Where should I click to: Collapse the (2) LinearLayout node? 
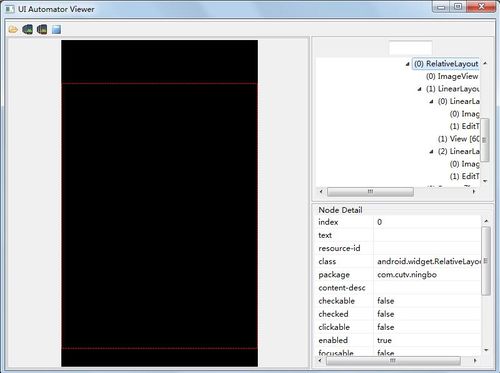431,152
